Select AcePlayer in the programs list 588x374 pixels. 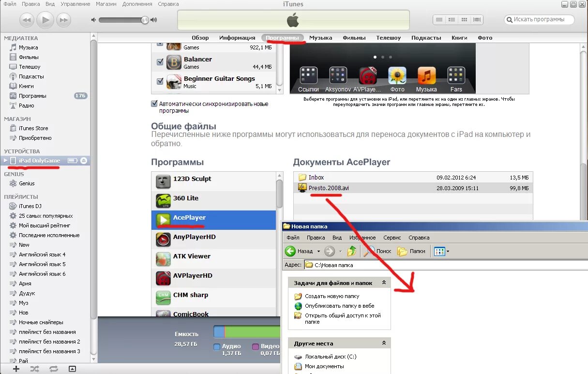pyautogui.click(x=213, y=220)
